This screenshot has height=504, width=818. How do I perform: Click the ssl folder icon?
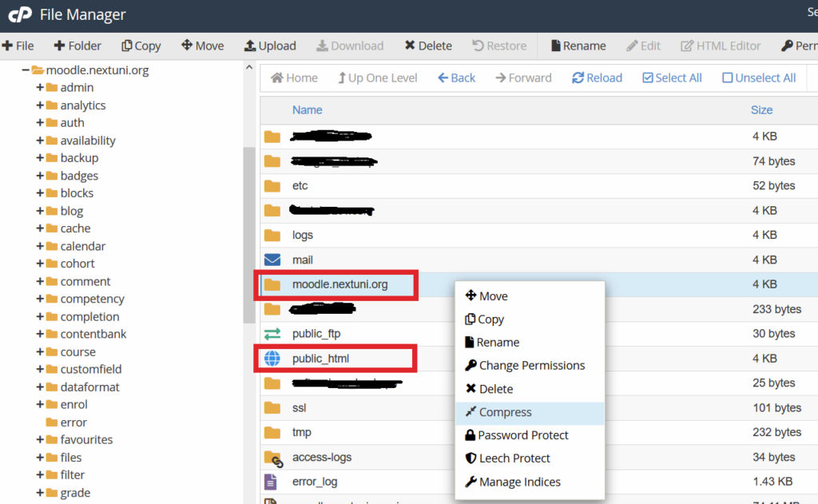tap(272, 407)
